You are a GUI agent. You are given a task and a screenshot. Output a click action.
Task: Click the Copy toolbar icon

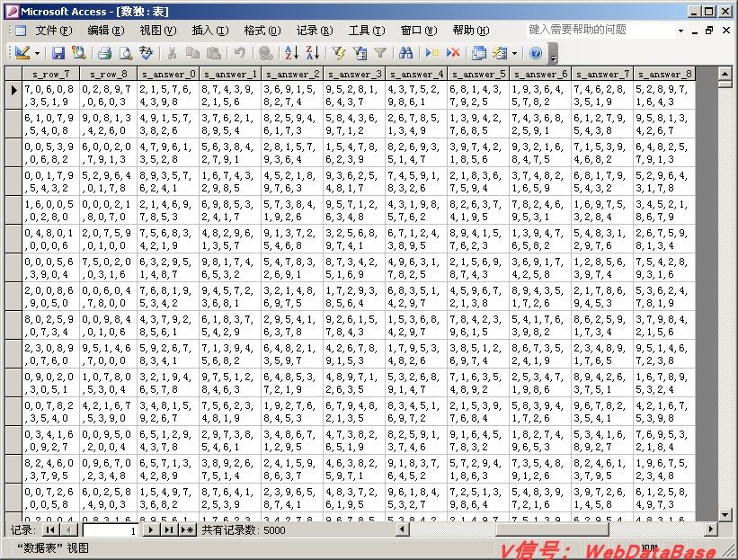coord(192,53)
